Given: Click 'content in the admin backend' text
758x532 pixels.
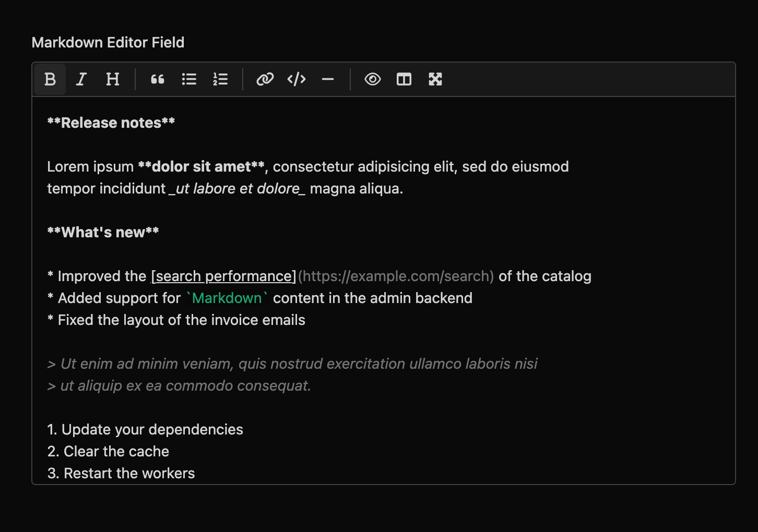Looking at the screenshot, I should (373, 298).
